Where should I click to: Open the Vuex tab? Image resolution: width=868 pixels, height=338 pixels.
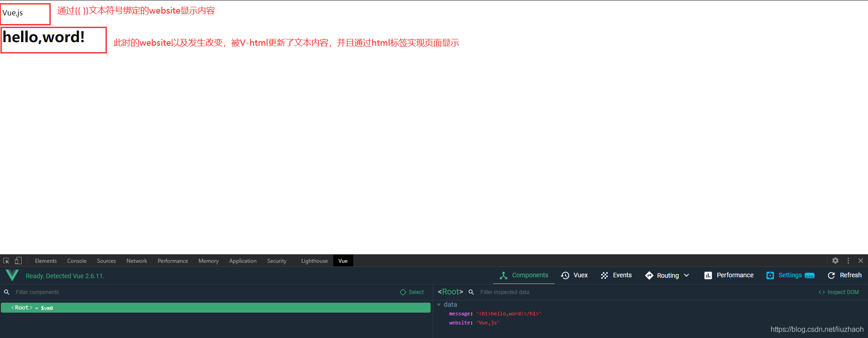coord(574,275)
